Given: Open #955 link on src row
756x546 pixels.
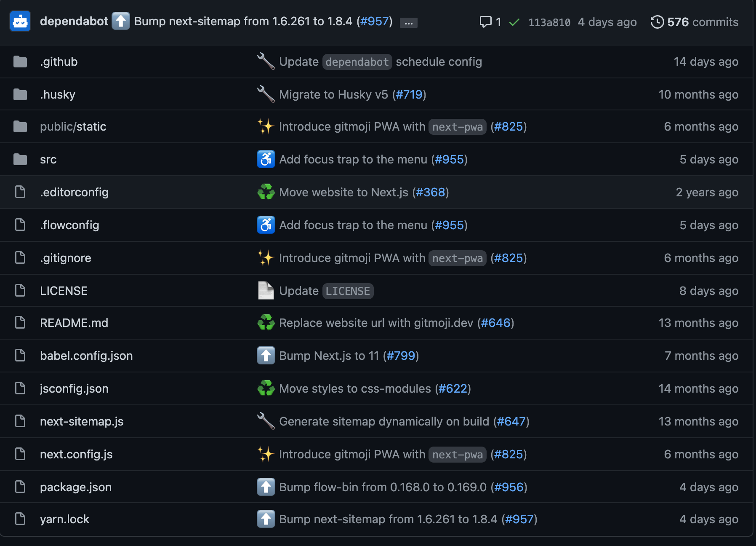Looking at the screenshot, I should click(449, 159).
